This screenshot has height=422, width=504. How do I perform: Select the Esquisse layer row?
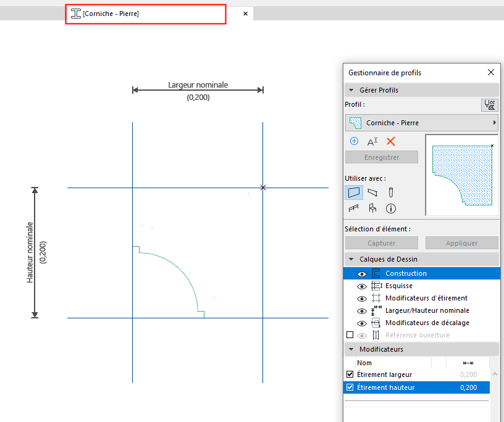click(x=422, y=286)
